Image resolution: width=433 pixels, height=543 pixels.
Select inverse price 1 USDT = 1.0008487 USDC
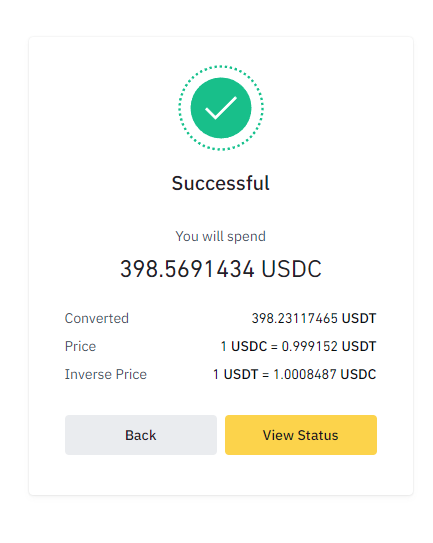[295, 374]
